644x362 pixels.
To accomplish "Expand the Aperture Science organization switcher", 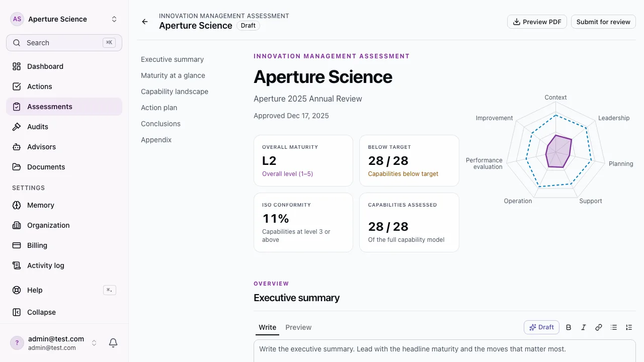I will click(114, 19).
